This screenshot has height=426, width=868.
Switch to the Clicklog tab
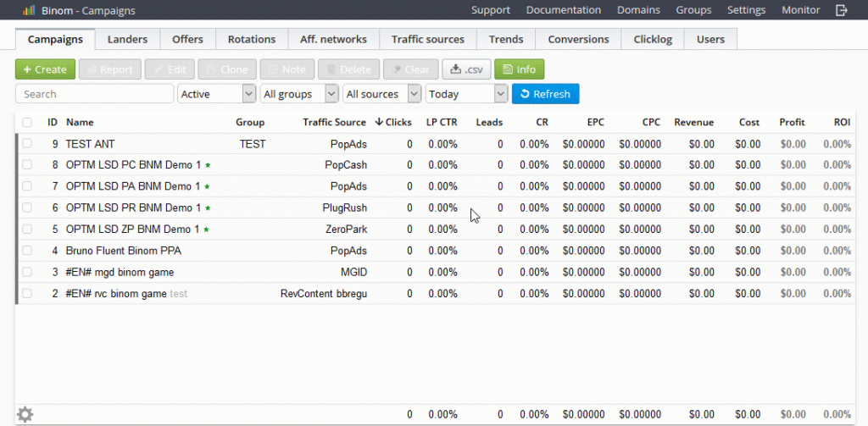pos(653,39)
